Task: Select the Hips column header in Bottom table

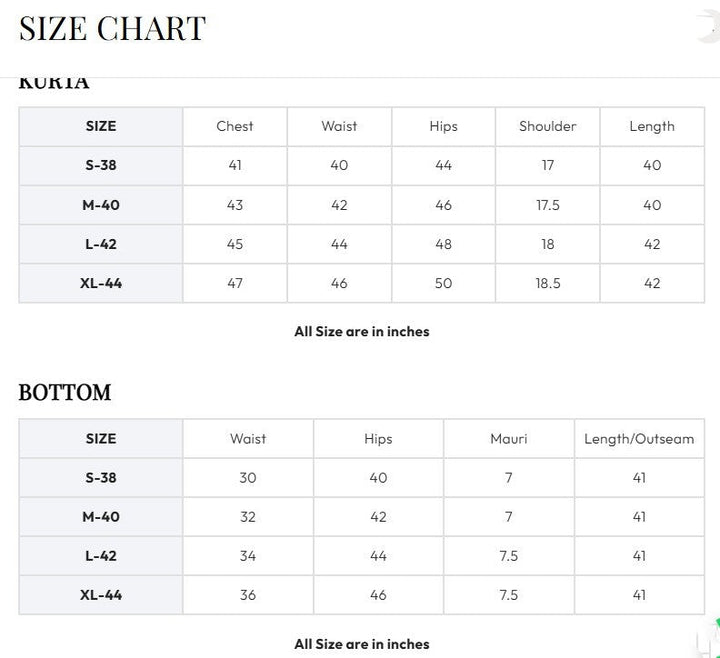Action: pos(378,439)
